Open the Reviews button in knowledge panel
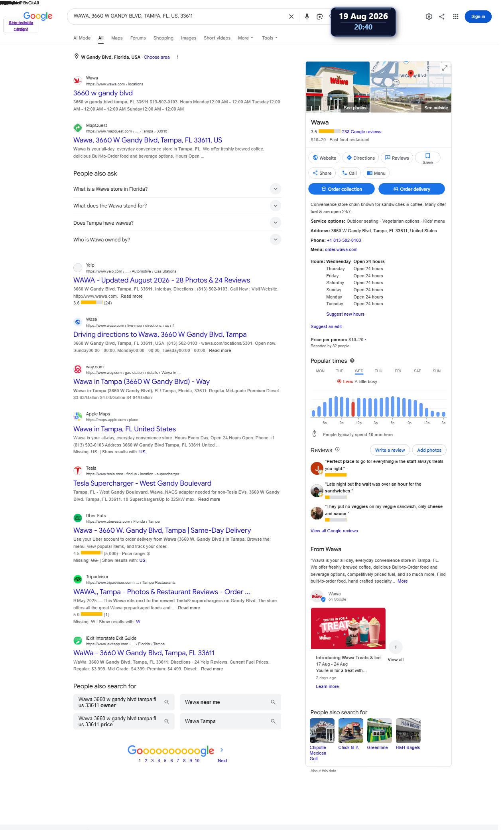 397,158
